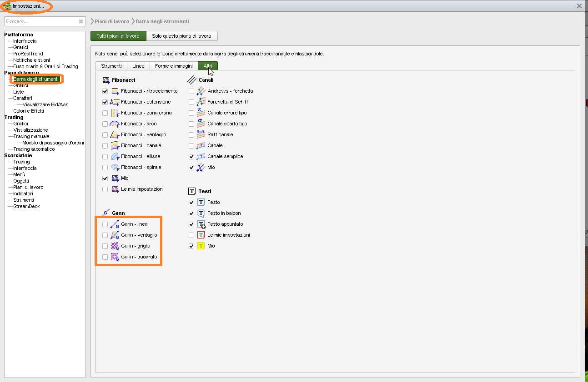
Task: Select the Testo in baloon icon
Action: (x=201, y=213)
